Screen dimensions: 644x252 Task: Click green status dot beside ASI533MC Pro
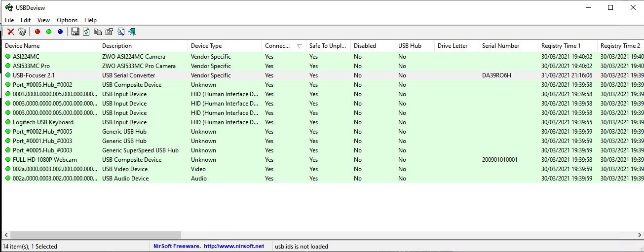[x=8, y=66]
